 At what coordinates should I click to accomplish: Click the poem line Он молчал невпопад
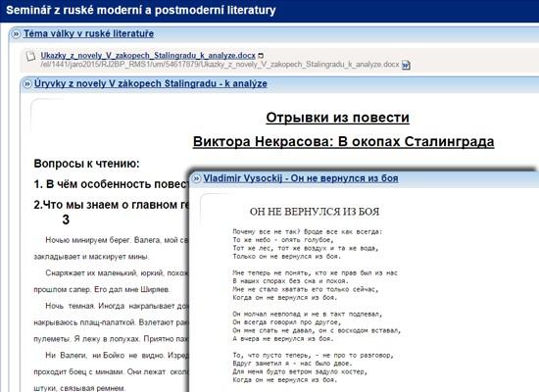coord(308,314)
